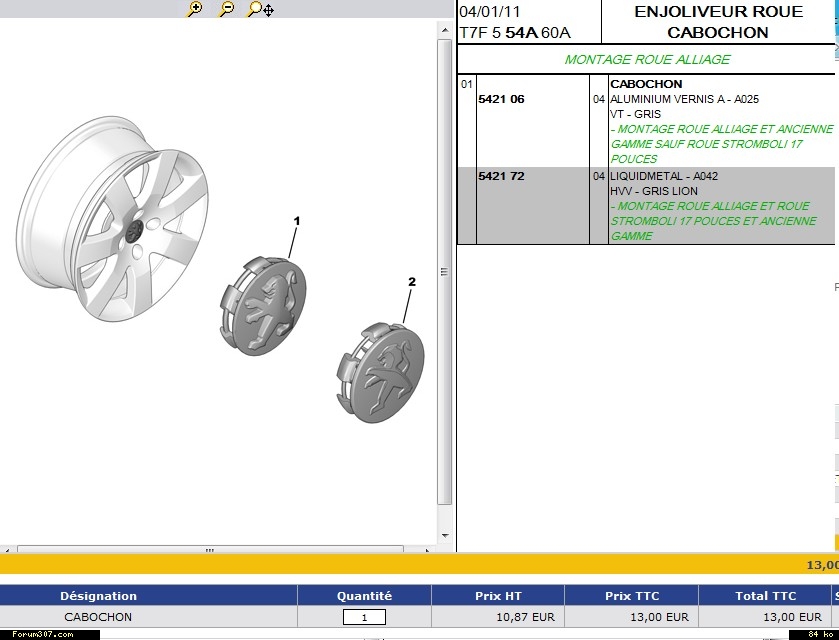Screen dimensions: 839x640
Task: Click the down arrow of diagram vertical scrollbar
Action: click(x=445, y=535)
